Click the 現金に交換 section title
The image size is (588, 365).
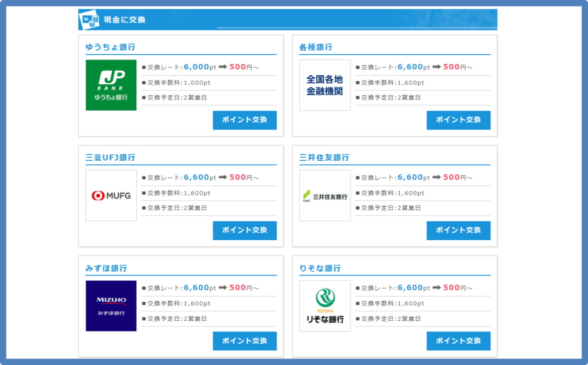click(x=125, y=19)
